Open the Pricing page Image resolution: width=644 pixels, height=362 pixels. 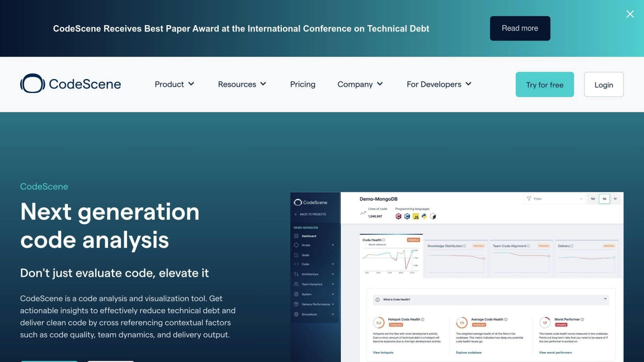pos(303,84)
